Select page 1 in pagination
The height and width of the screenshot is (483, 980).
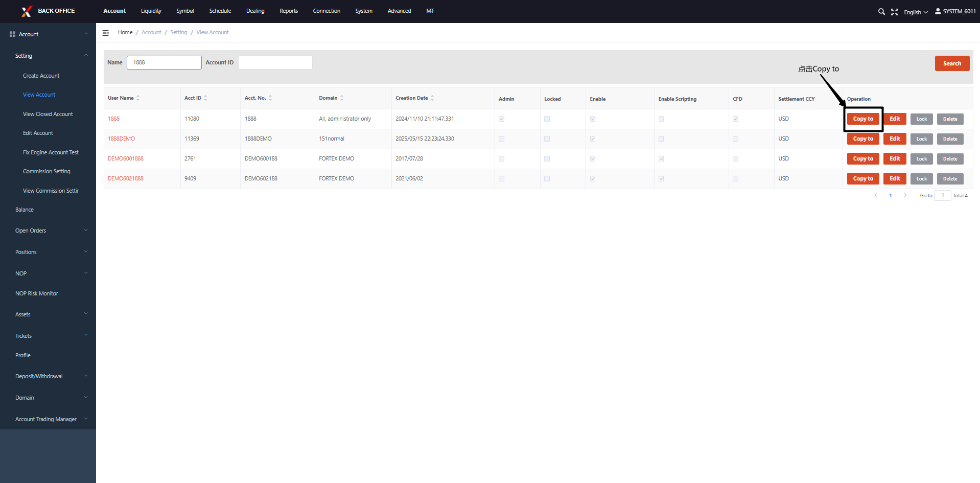891,196
